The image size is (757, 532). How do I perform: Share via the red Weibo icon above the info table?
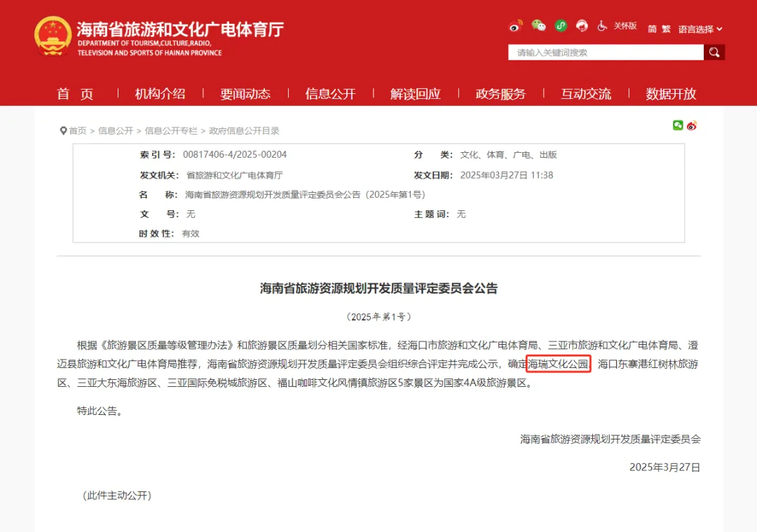(692, 125)
